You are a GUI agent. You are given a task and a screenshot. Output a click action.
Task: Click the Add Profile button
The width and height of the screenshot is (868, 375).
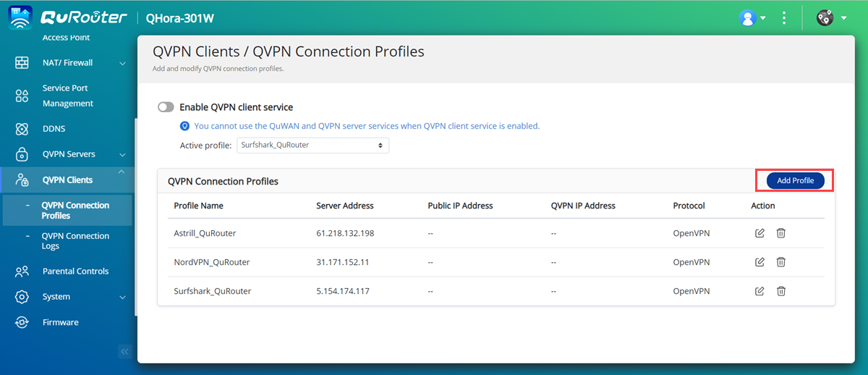click(795, 180)
